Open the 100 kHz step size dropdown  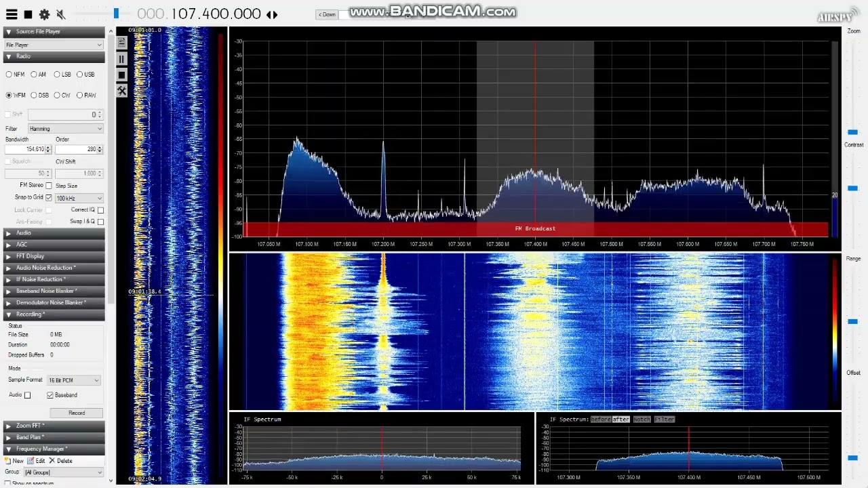(79, 199)
